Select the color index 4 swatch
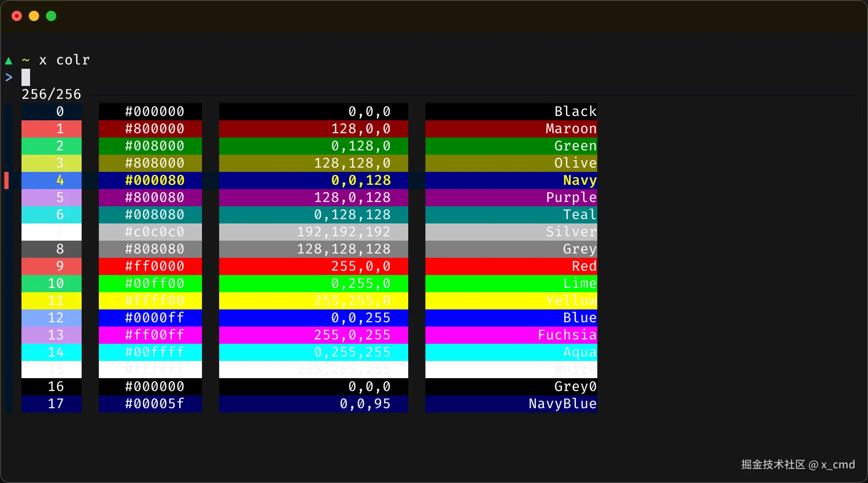This screenshot has width=868, height=483. (x=52, y=180)
